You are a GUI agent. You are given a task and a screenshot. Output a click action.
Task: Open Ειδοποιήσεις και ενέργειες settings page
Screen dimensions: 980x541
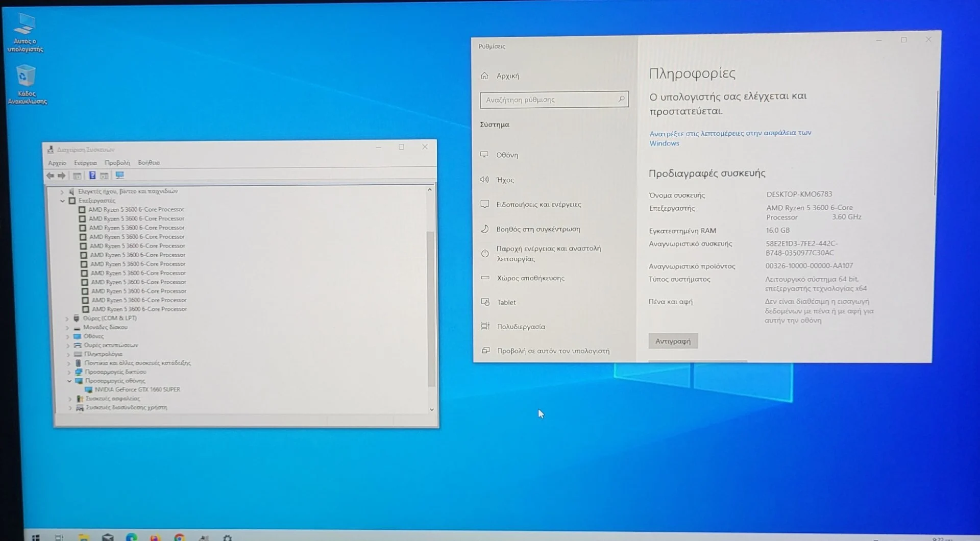538,204
